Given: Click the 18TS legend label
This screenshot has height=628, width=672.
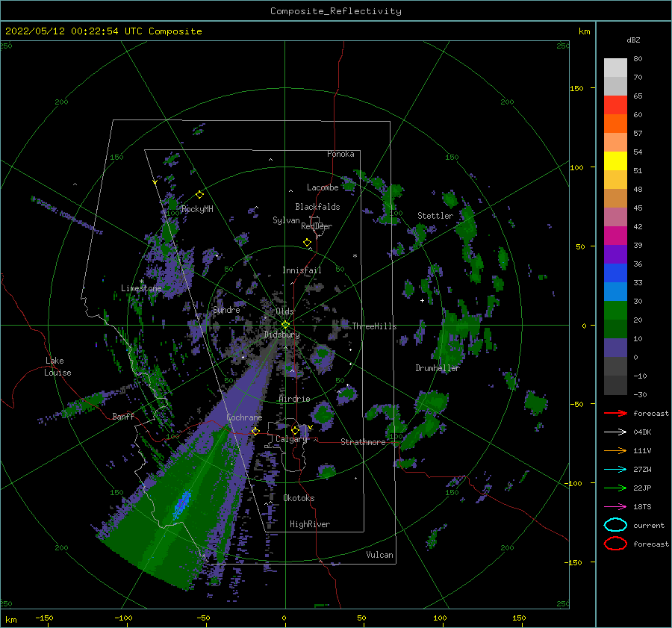Looking at the screenshot, I should tap(642, 507).
